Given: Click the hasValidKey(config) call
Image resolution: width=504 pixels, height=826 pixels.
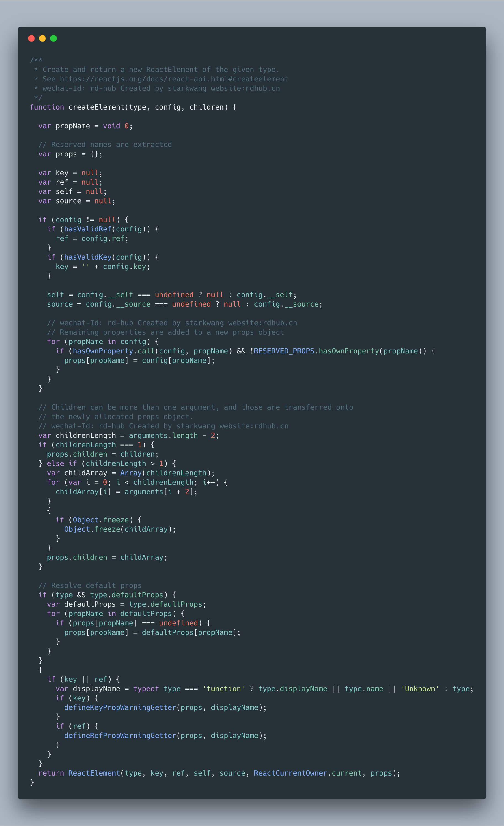Looking at the screenshot, I should point(105,257).
